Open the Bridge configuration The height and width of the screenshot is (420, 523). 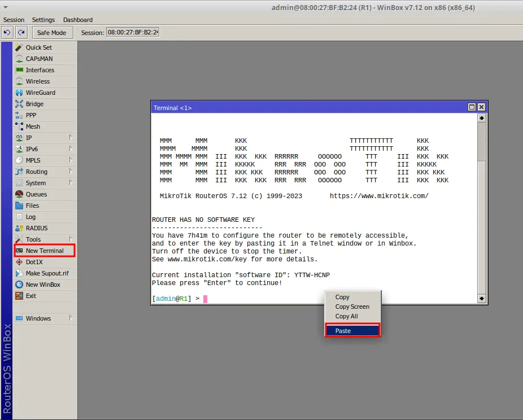[x=45, y=104]
